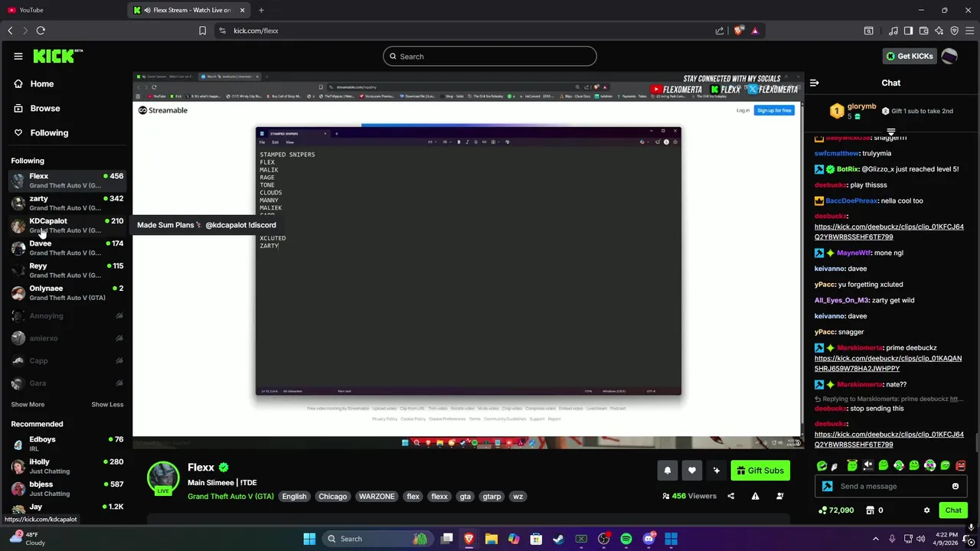980x551 pixels.
Task: Click the share page icon in address bar
Action: (720, 31)
